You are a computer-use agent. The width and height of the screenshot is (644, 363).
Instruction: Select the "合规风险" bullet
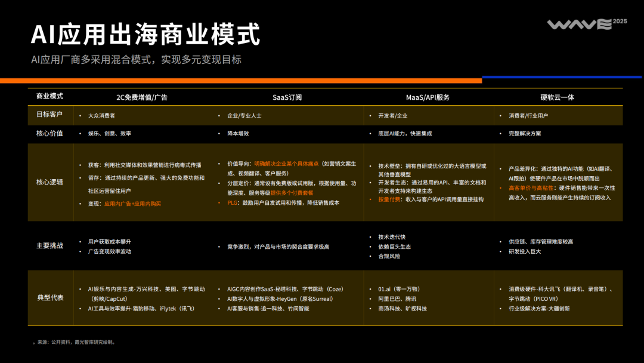point(389,256)
